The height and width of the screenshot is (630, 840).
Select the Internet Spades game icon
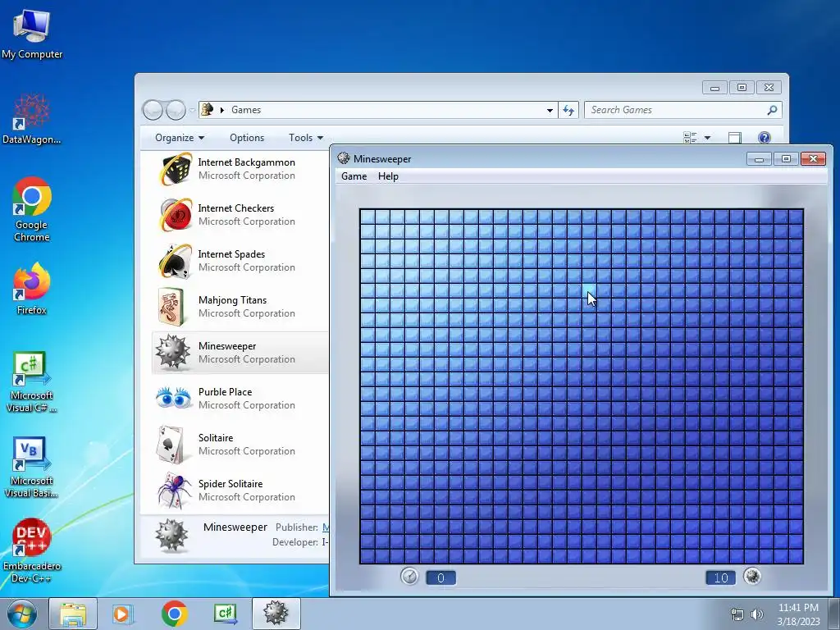click(x=176, y=261)
